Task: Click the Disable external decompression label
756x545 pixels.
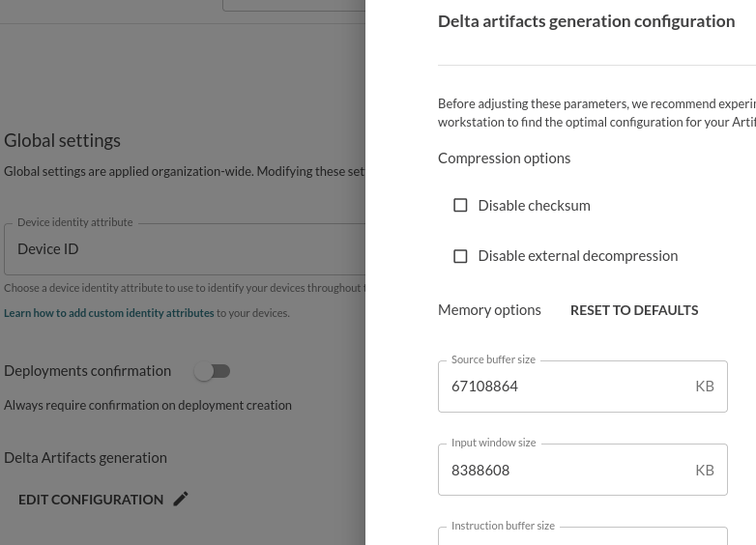Action: (577, 256)
